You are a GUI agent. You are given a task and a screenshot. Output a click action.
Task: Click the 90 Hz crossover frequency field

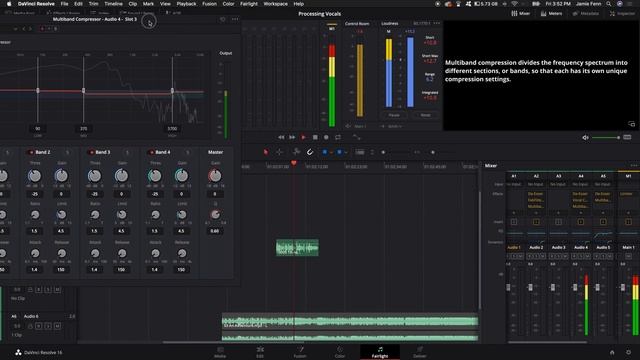(x=38, y=129)
